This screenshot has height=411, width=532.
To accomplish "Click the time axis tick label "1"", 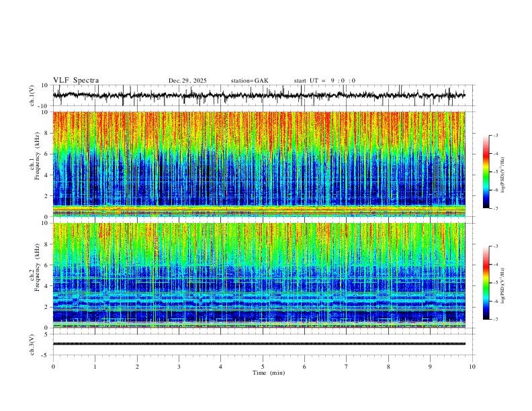I will pyautogui.click(x=95, y=367).
